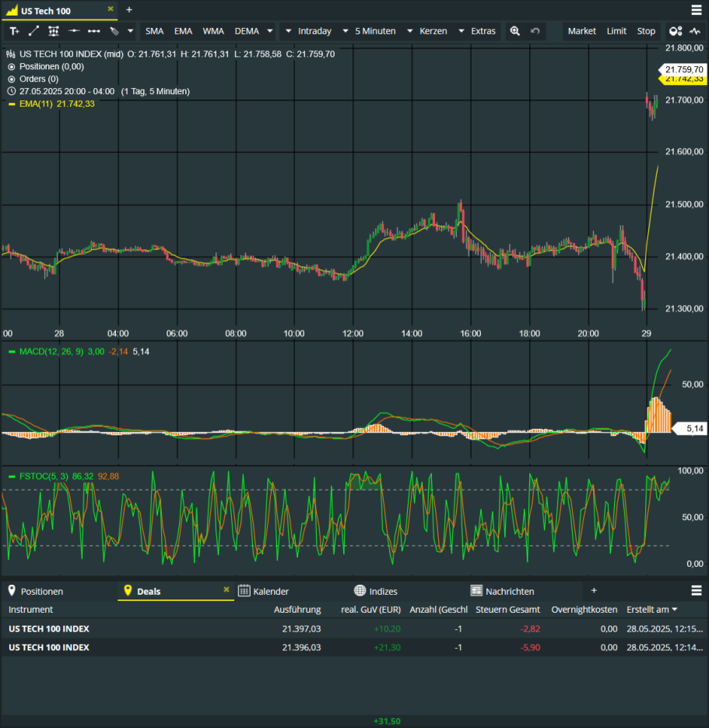The image size is (709, 728).
Task: Click the Kalender calendar icon
Action: click(x=244, y=590)
